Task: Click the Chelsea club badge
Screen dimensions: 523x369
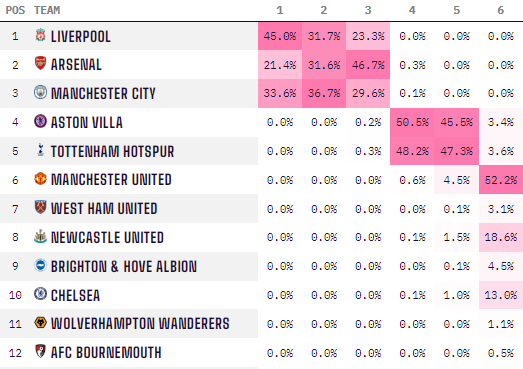Action: pos(40,294)
